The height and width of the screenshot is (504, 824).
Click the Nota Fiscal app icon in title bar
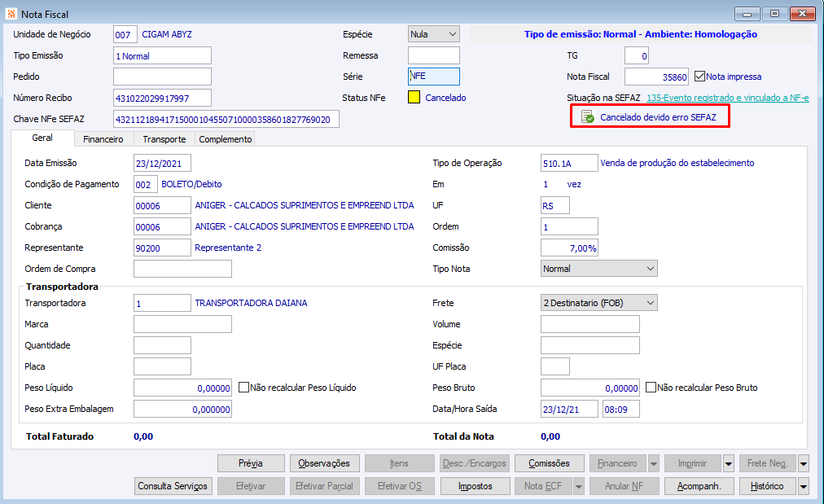pyautogui.click(x=11, y=14)
